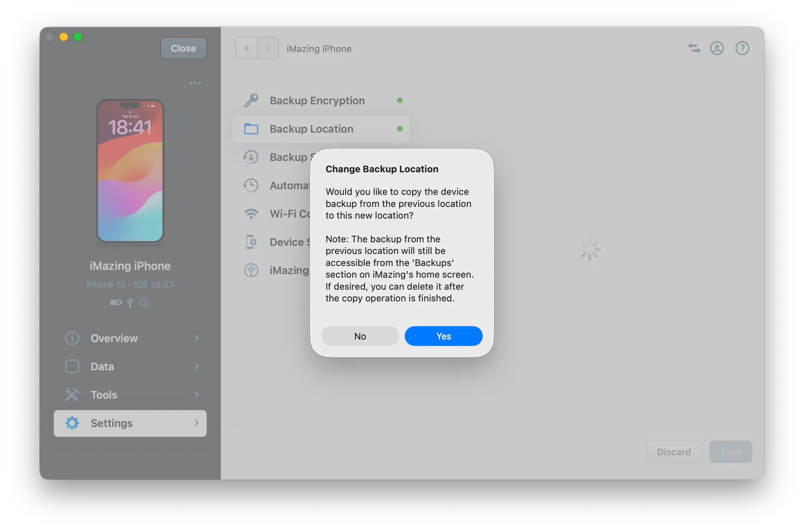The image size is (804, 532).
Task: Click the iMazing item icon in settings list
Action: [x=251, y=270]
